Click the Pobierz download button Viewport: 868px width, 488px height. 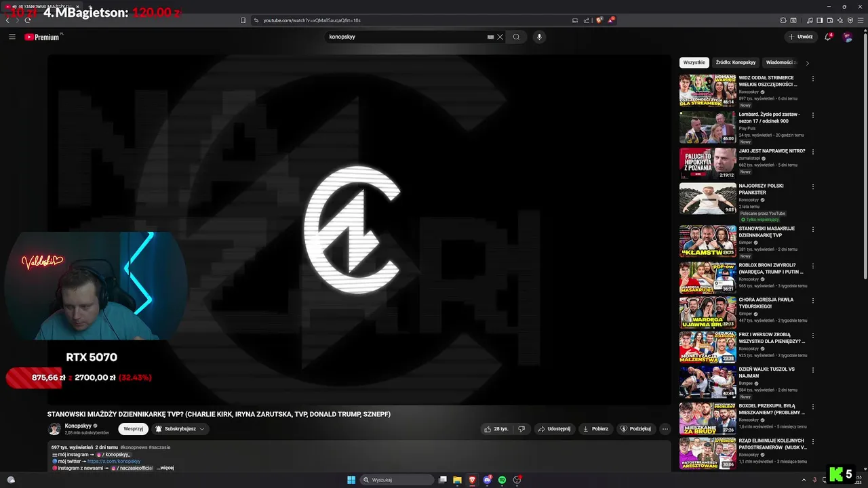point(595,428)
